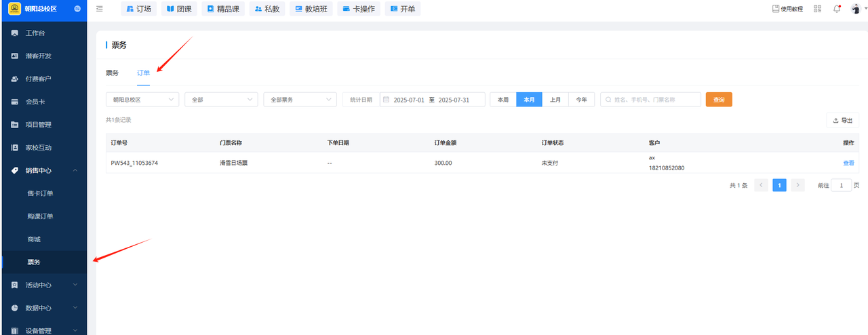Open 使用教程 tutorial link
This screenshot has height=335, width=868.
[787, 9]
